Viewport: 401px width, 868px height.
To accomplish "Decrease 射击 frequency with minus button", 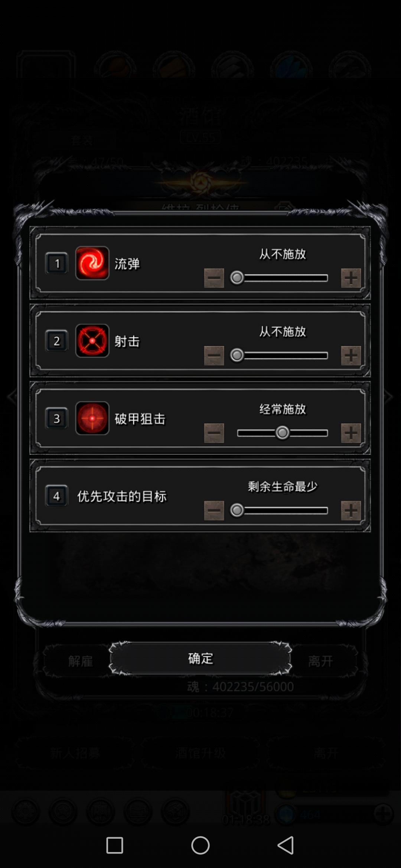I will (x=214, y=355).
